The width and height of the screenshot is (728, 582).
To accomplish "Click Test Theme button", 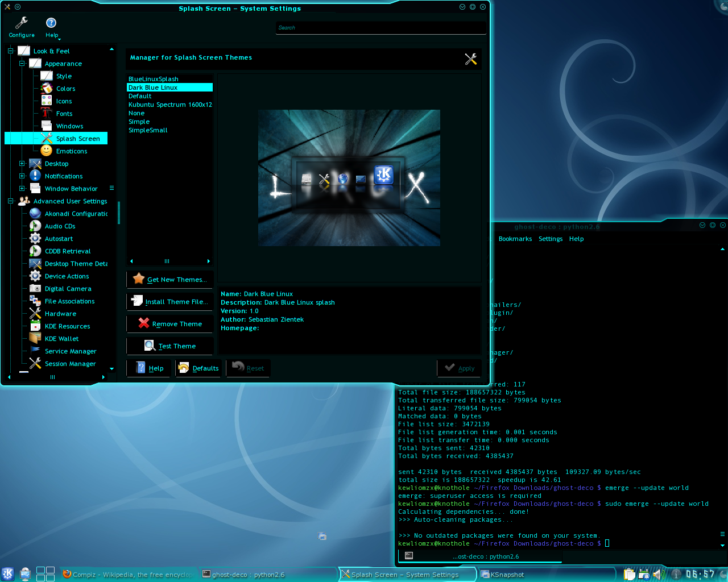I will coord(170,346).
